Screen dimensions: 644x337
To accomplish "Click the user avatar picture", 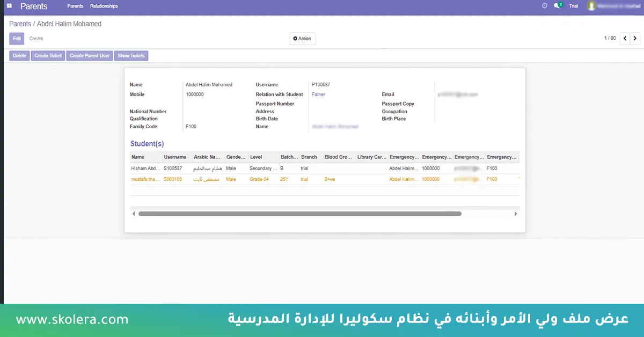I will [x=591, y=6].
